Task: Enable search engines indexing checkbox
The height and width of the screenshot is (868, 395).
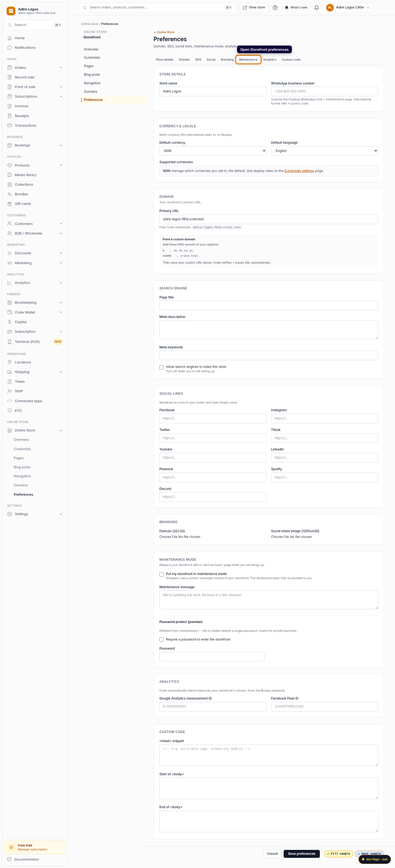Action: pyautogui.click(x=162, y=367)
